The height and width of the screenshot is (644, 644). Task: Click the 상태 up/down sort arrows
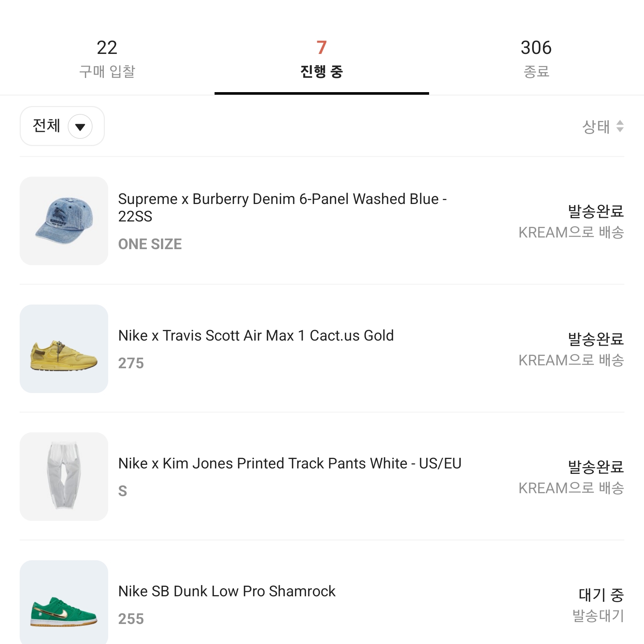click(620, 126)
